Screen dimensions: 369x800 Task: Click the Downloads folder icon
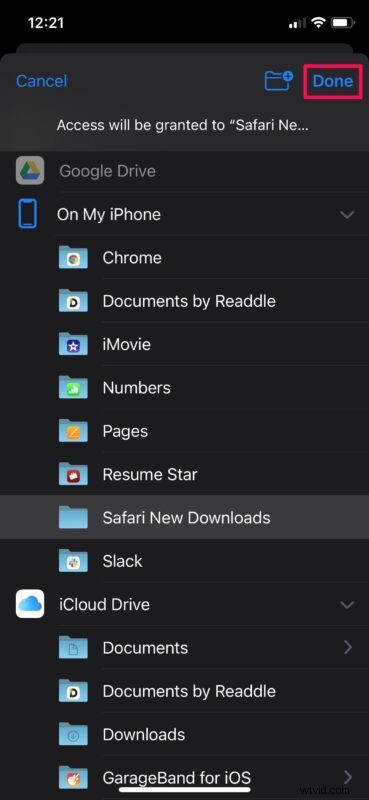(73, 734)
